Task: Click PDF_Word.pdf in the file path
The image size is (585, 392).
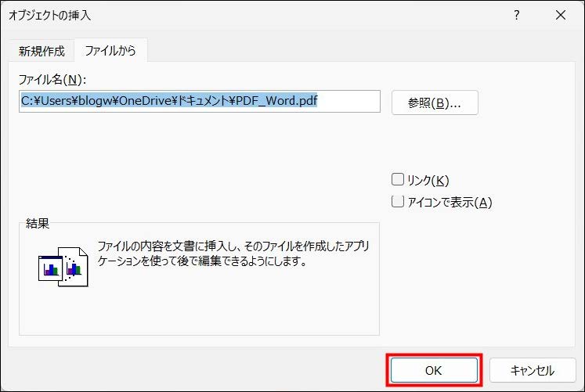Action: tap(274, 102)
